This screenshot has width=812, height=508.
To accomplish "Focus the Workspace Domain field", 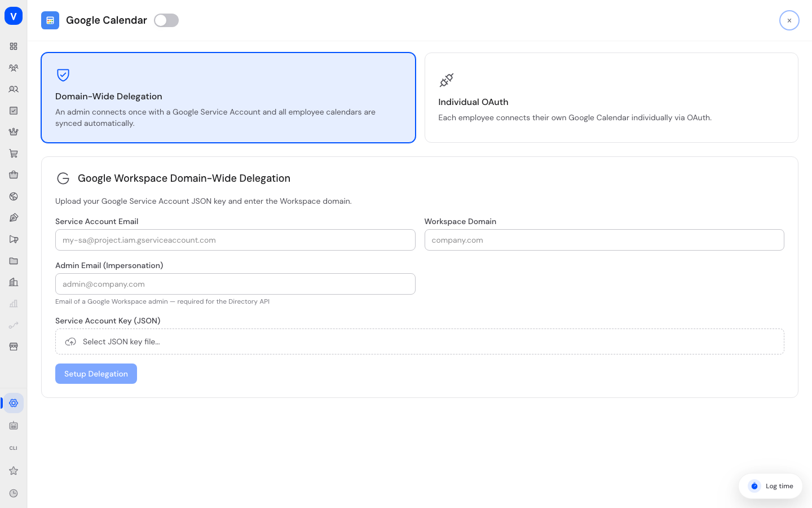I will [x=604, y=240].
